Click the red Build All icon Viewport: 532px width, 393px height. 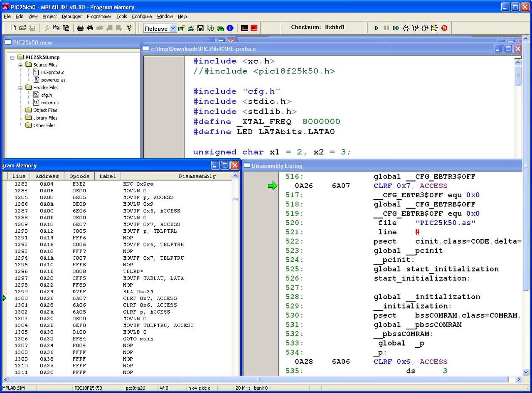254,28
